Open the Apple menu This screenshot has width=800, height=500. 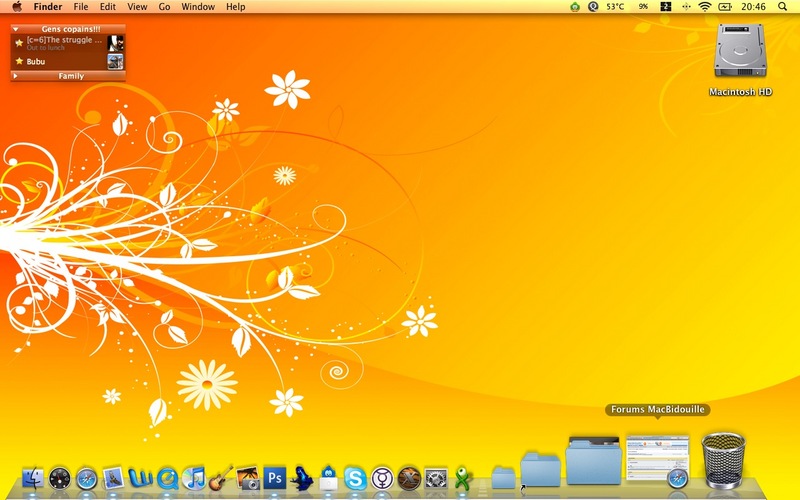point(16,7)
